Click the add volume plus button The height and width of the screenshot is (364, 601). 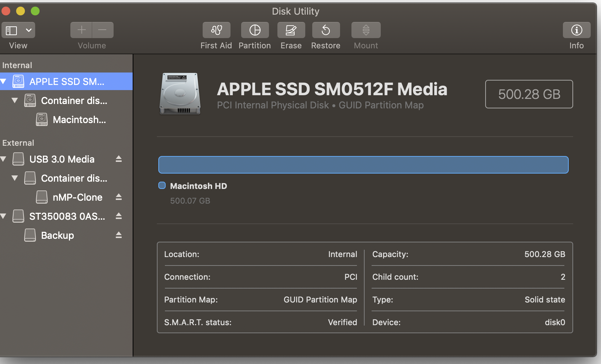81,30
